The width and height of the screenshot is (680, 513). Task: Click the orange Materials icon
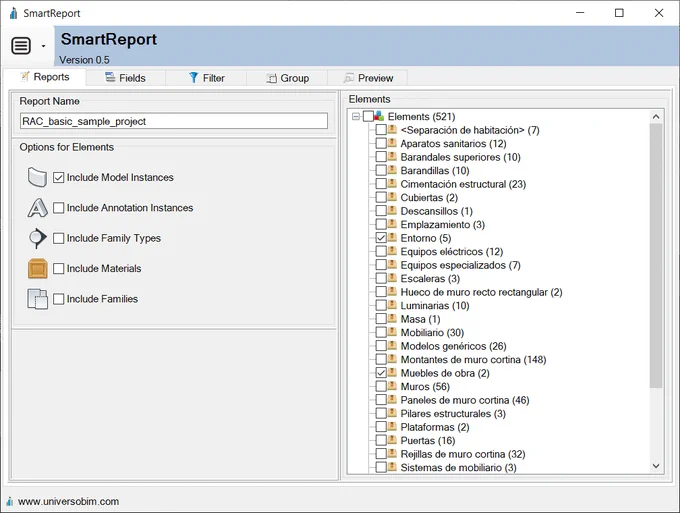[x=38, y=268]
